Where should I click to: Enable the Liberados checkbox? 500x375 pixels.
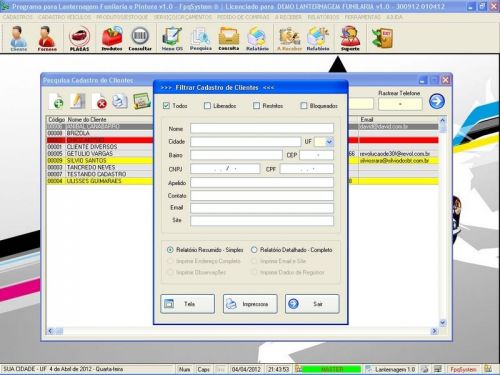point(207,106)
